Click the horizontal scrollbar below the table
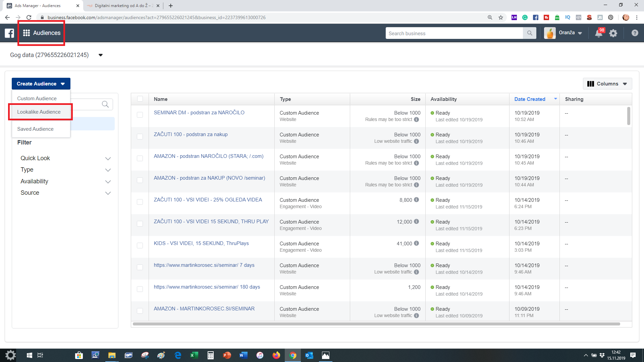Viewport: 644px width, 362px height. 376,324
